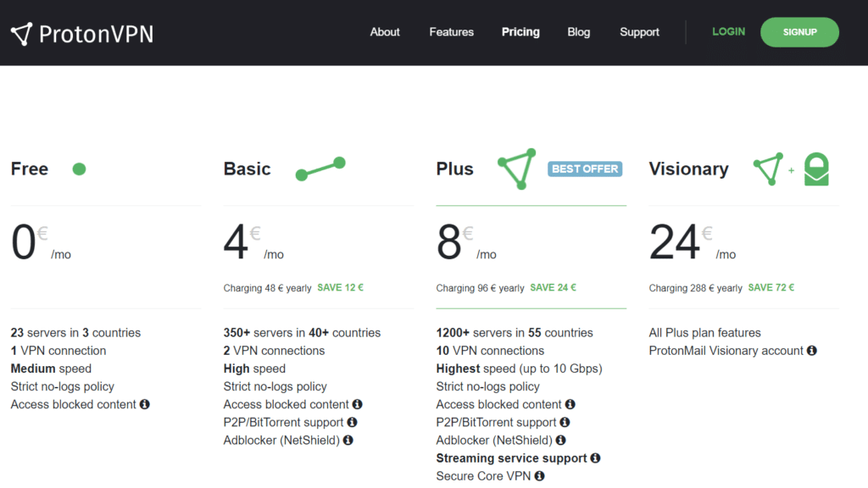868x488 pixels.
Task: Click '1 VPN connection' text
Action: point(58,351)
